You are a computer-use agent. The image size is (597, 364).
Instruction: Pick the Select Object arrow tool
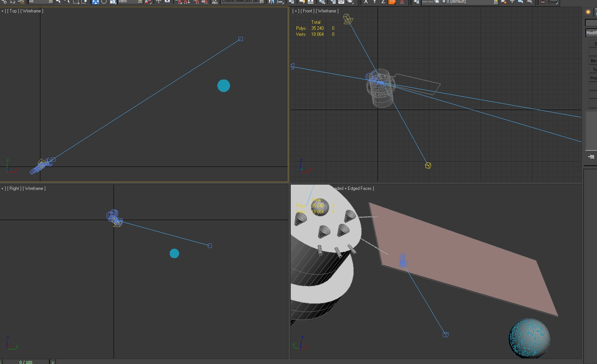pyautogui.click(x=58, y=2)
